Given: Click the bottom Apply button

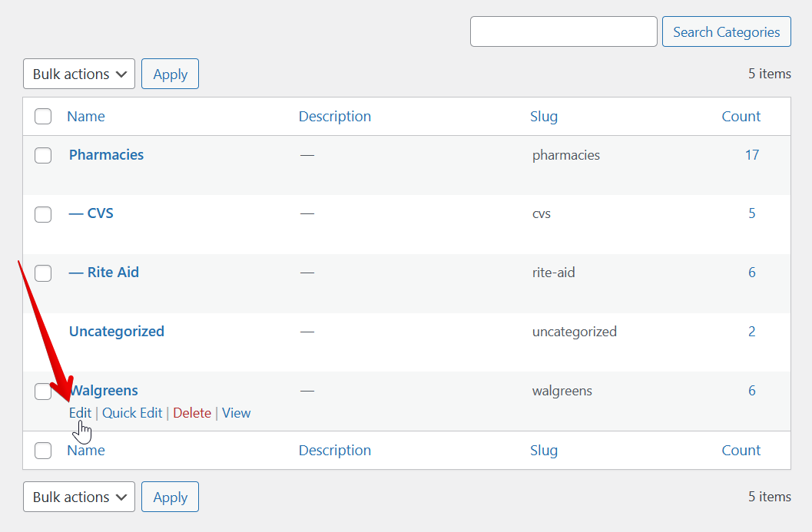Looking at the screenshot, I should (x=170, y=497).
